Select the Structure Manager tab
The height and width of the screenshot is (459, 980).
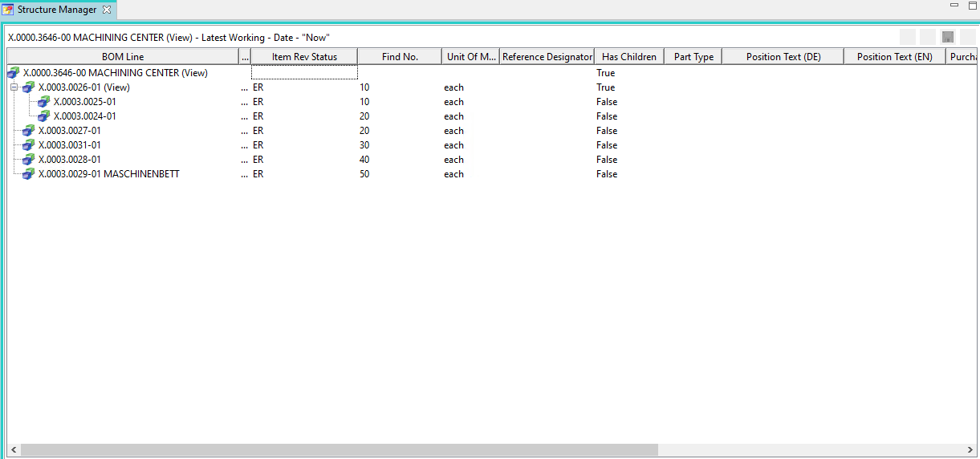(56, 10)
